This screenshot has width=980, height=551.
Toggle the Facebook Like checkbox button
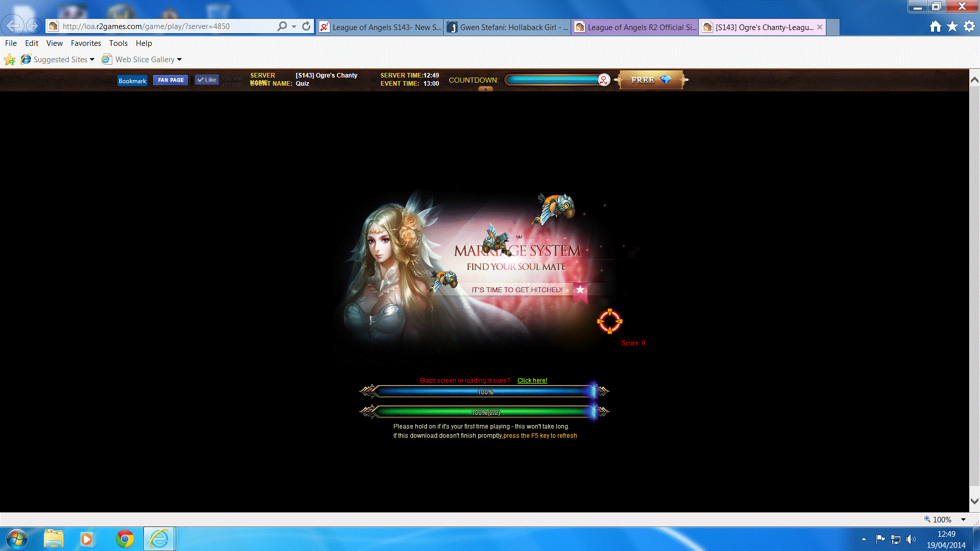tap(207, 80)
